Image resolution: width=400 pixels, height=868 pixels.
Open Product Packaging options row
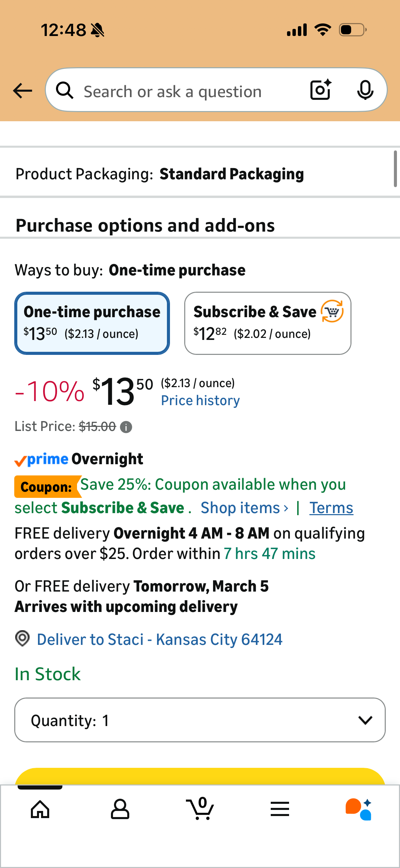point(200,174)
